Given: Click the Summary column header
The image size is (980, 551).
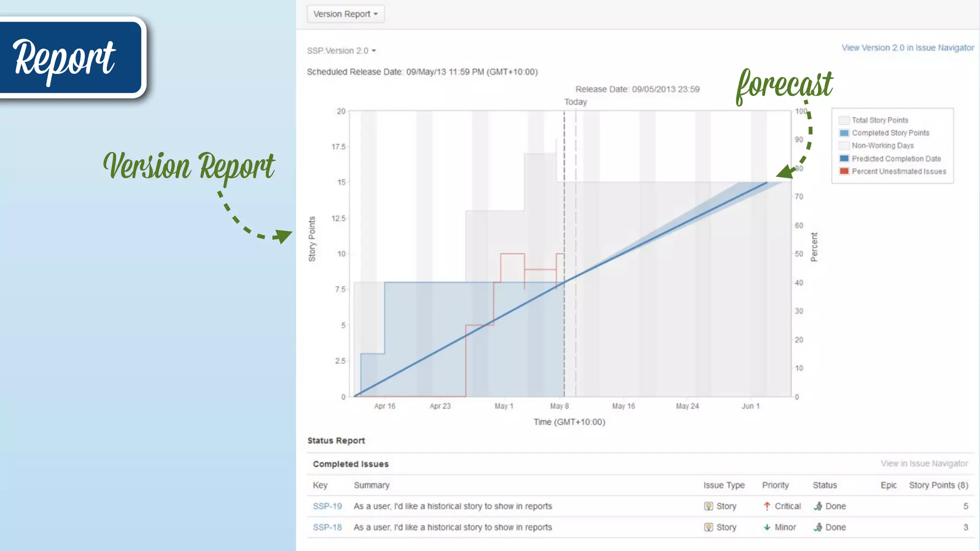Looking at the screenshot, I should click(371, 485).
